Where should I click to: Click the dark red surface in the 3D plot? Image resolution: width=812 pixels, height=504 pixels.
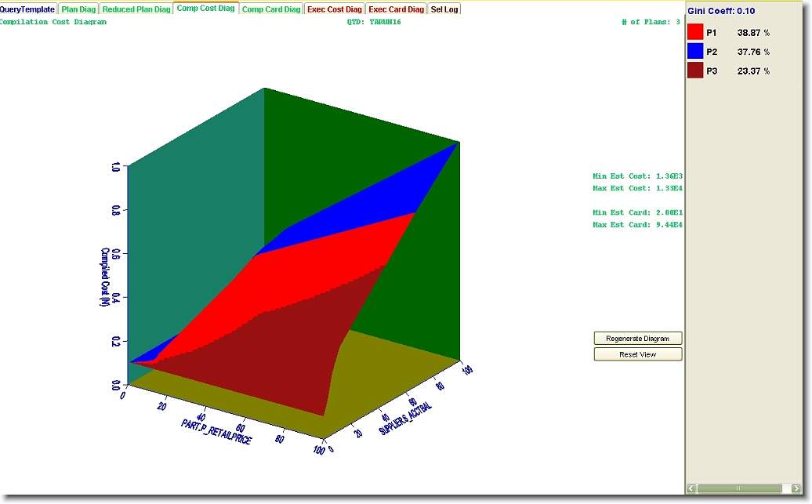[259, 353]
